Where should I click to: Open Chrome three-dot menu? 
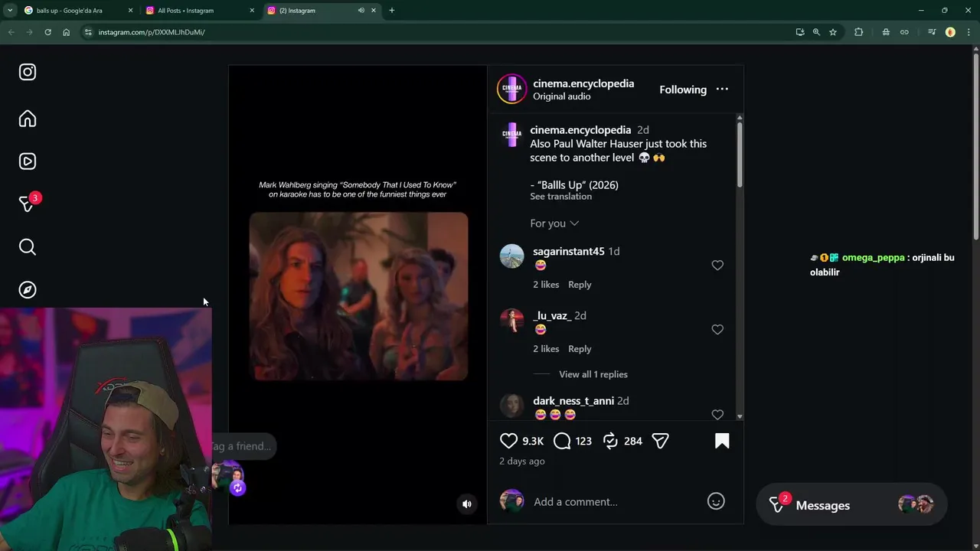(x=969, y=32)
